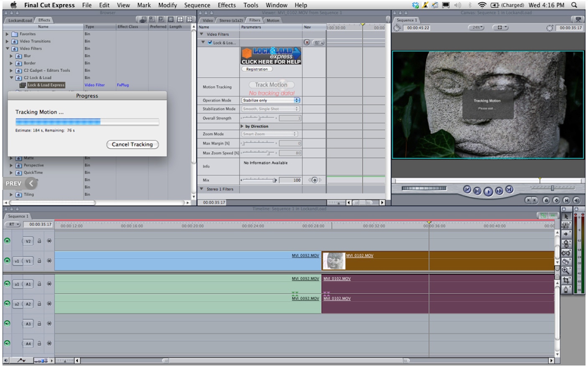Choose the Slip tool in tool palette
Viewport: 588px width, 368px height.
566,253
